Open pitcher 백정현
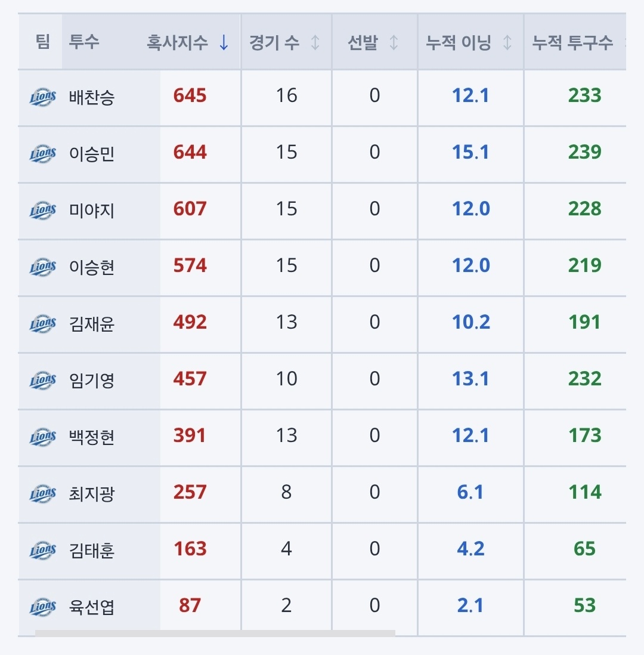Viewport: 644px width, 655px height. point(92,437)
